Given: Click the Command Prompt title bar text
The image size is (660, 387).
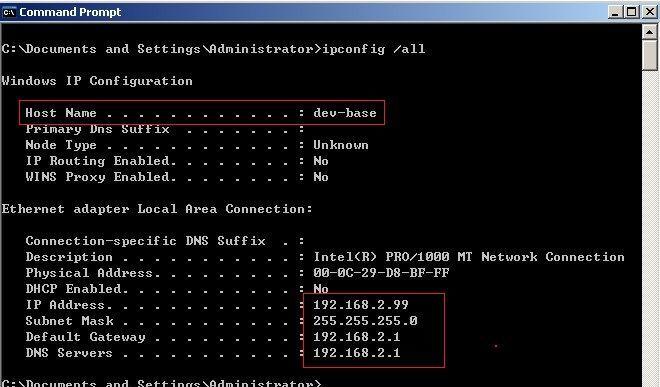Looking at the screenshot, I should coord(70,12).
